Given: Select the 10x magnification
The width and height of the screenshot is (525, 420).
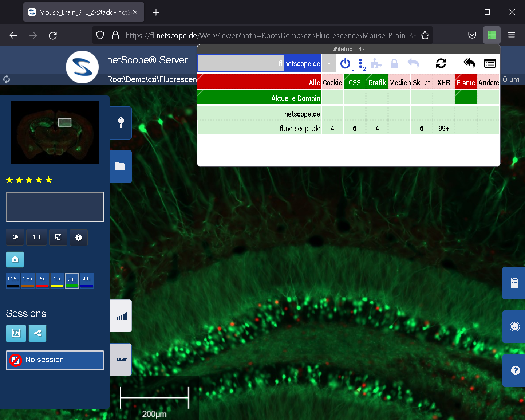Looking at the screenshot, I should (x=57, y=281).
